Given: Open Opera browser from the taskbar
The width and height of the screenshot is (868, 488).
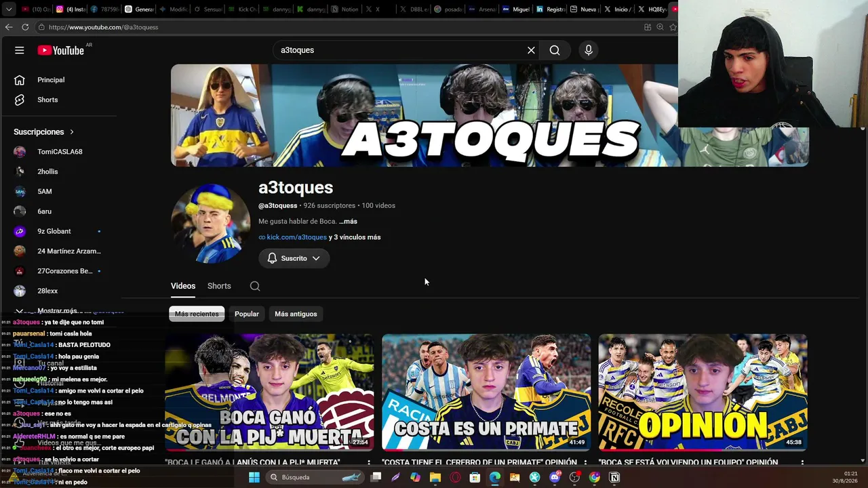Looking at the screenshot, I should pos(455,477).
